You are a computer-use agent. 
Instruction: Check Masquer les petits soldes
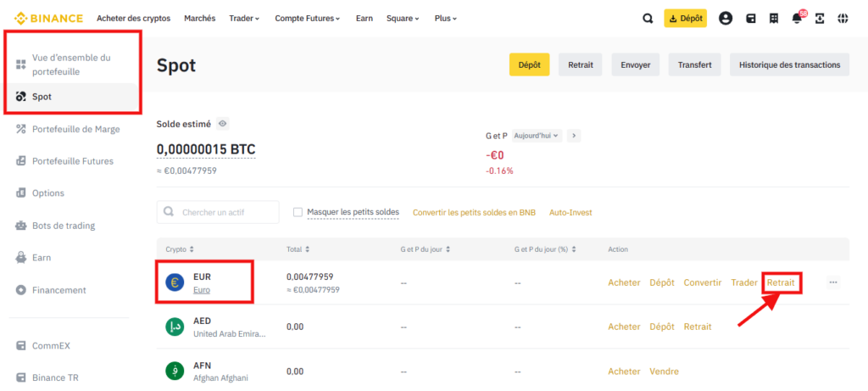pos(298,212)
